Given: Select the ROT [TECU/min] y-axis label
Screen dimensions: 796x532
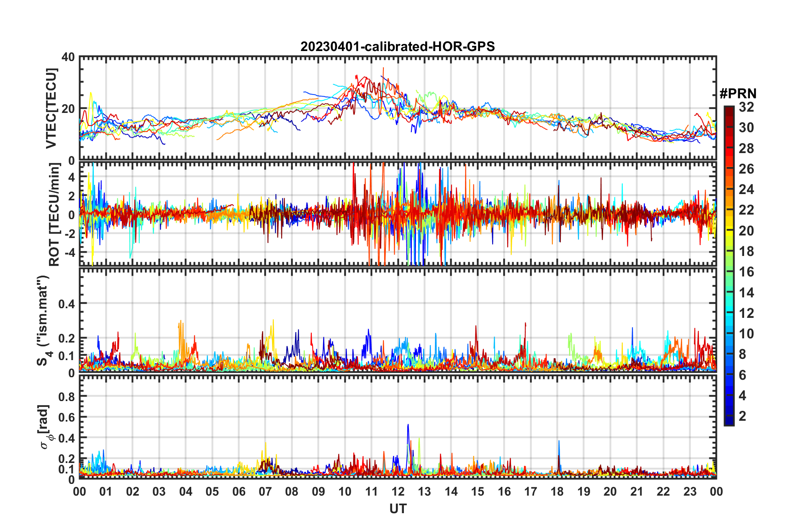Looking at the screenshot, I should tap(54, 214).
